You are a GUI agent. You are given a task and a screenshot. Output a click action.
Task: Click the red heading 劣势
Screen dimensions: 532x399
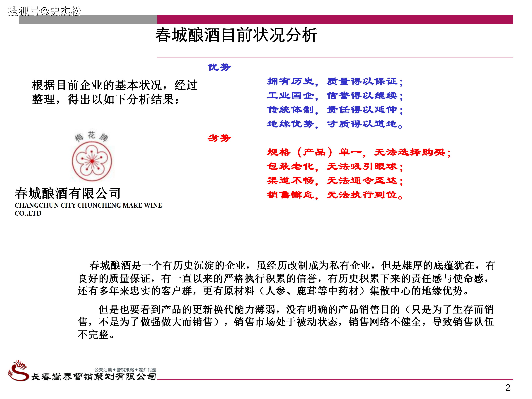tap(219, 138)
